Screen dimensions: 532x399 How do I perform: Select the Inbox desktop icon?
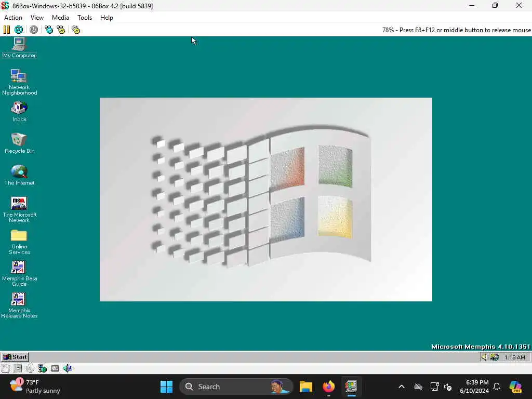coord(19,112)
